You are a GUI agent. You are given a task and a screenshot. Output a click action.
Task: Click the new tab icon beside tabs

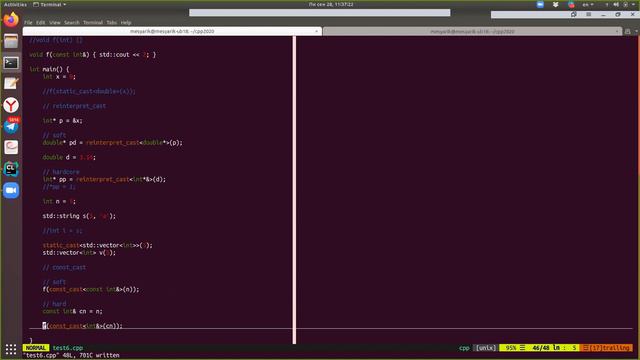628,31
